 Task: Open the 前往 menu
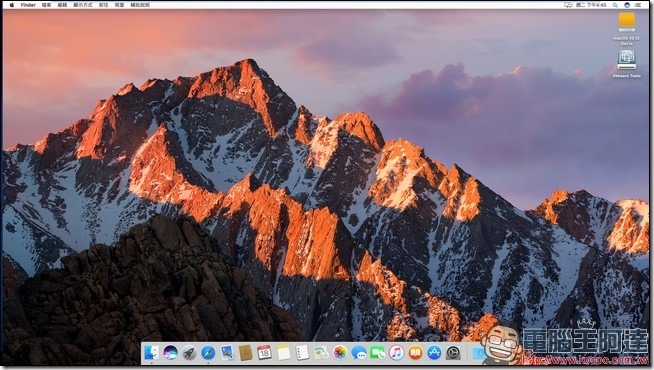103,5
